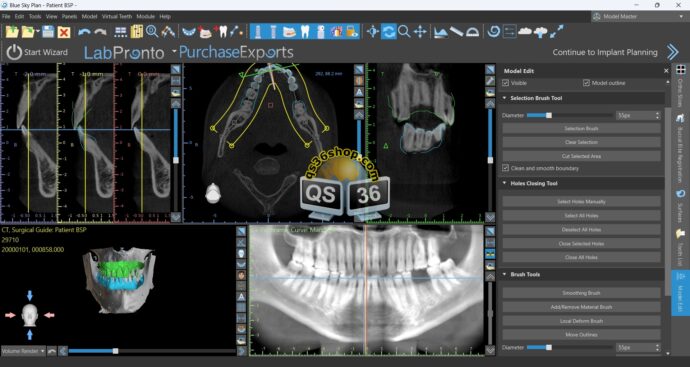Toggle Clean and smooth boundary checkbox
This screenshot has height=367, width=690.
pos(506,168)
